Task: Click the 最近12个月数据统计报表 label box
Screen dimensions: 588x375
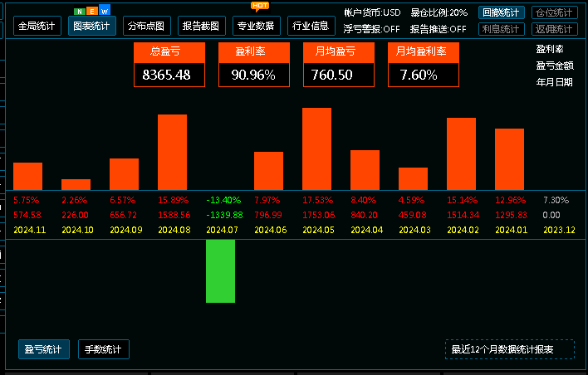Action: [509, 349]
